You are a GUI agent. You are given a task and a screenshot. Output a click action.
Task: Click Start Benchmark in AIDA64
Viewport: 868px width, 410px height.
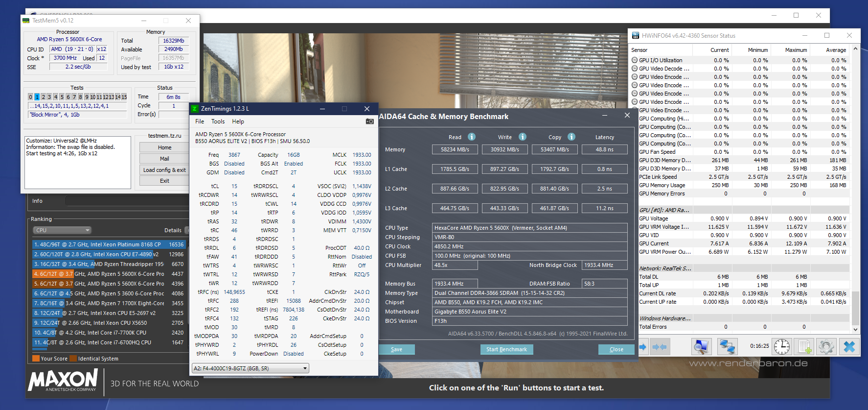[x=506, y=349]
